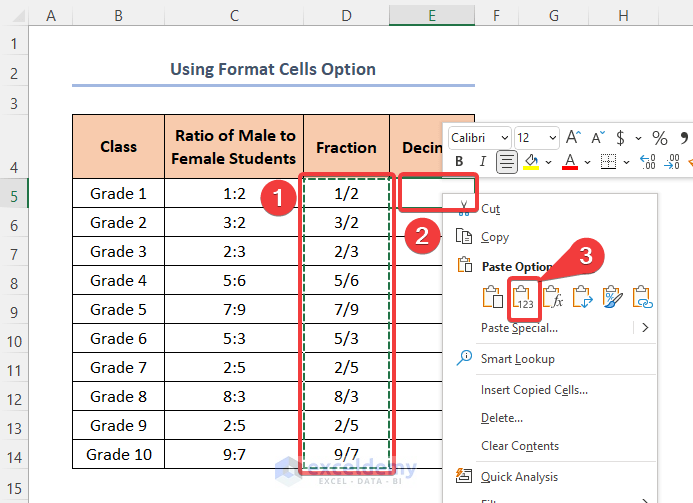Toggle Italic in the mini toolbar
The height and width of the screenshot is (503, 693).
(482, 161)
